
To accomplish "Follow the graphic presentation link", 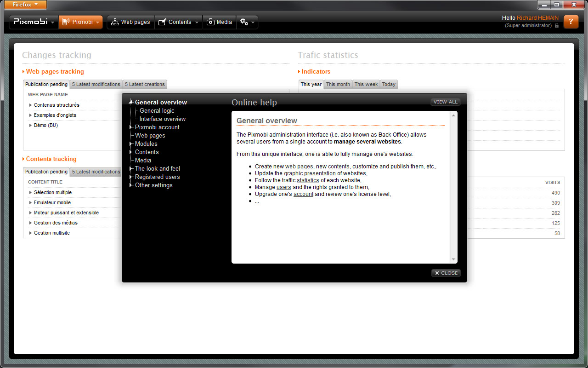I will 310,173.
